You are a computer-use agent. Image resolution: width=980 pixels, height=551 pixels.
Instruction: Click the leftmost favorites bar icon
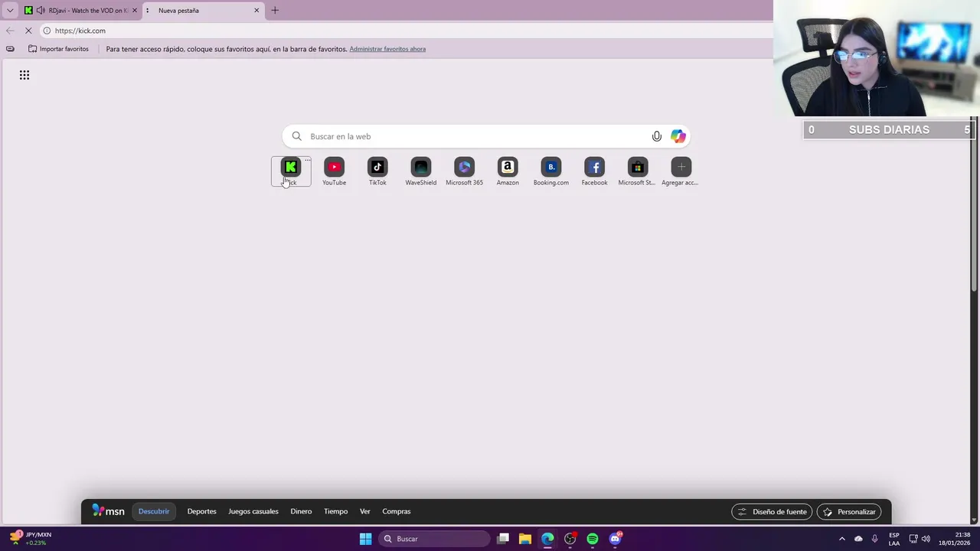point(10,49)
